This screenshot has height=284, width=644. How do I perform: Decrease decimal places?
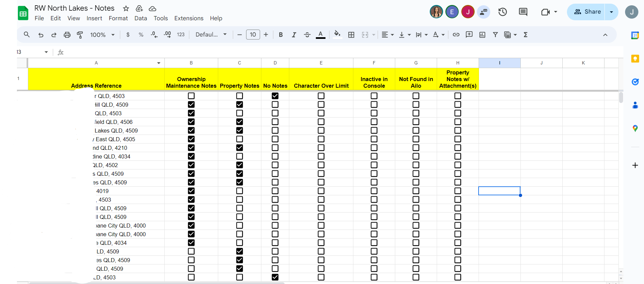coord(154,35)
